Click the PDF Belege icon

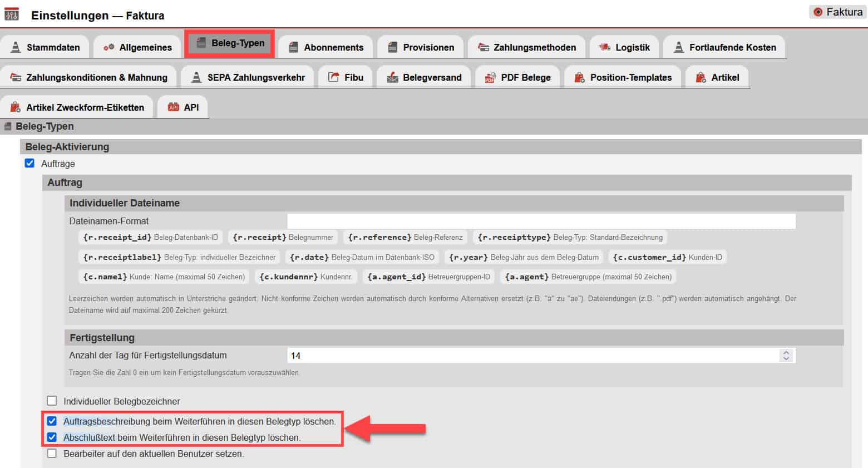pos(490,77)
